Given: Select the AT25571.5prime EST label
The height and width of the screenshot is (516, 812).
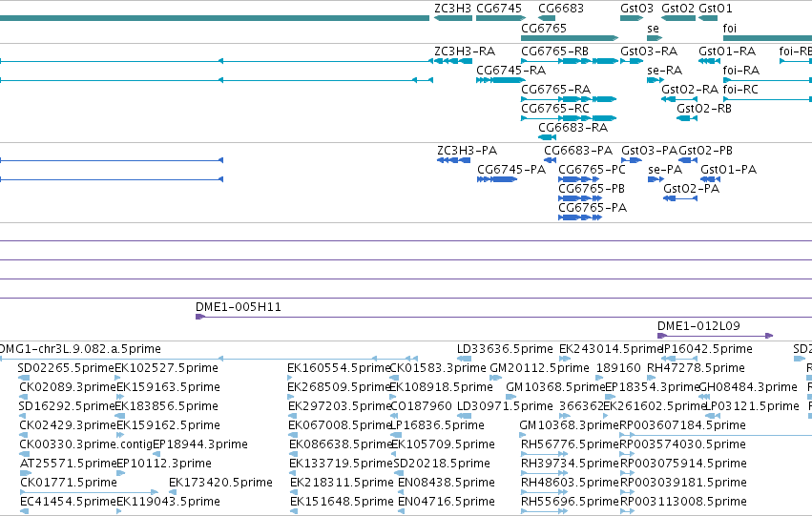Looking at the screenshot, I should (68, 464).
